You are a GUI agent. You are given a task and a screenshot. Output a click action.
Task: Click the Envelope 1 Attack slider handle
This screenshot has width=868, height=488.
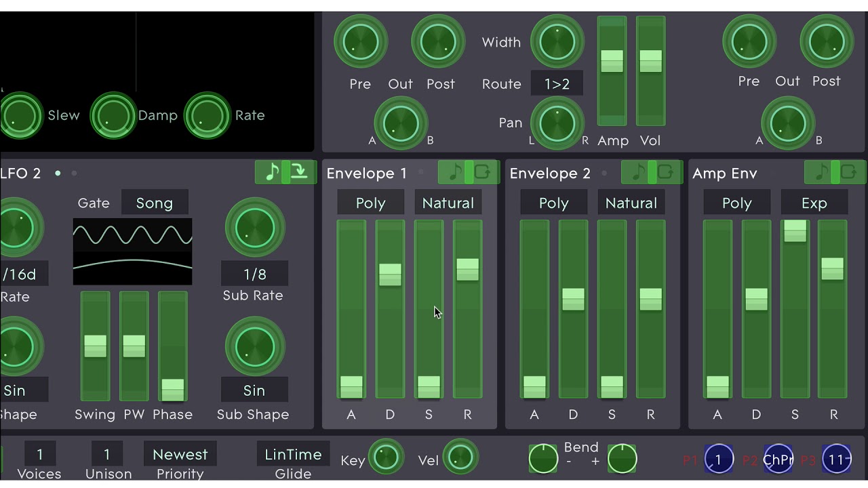[x=351, y=386]
